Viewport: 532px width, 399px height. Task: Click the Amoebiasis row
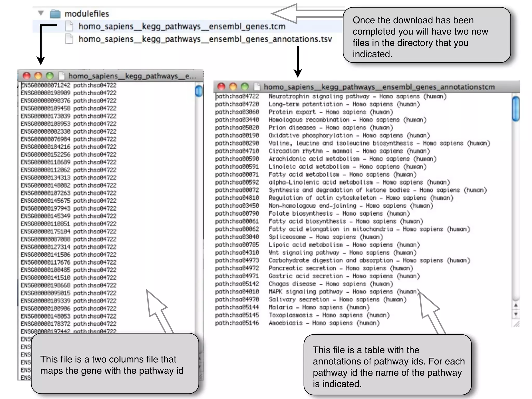[297, 323]
